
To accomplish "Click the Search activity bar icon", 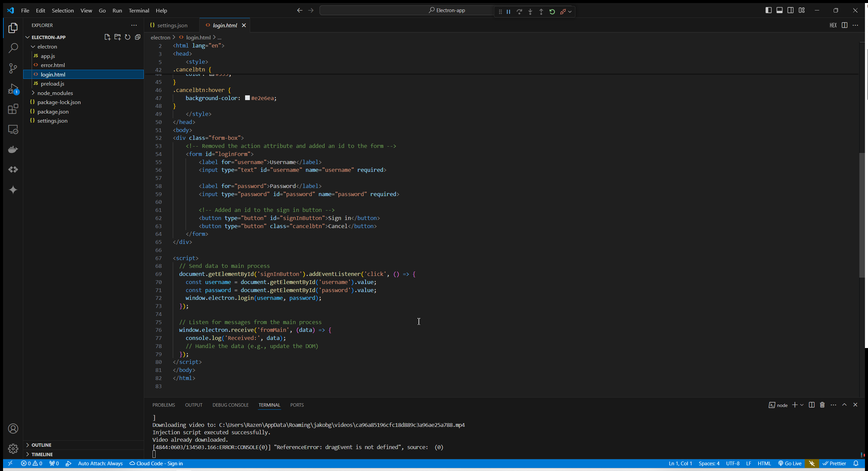I will click(13, 48).
